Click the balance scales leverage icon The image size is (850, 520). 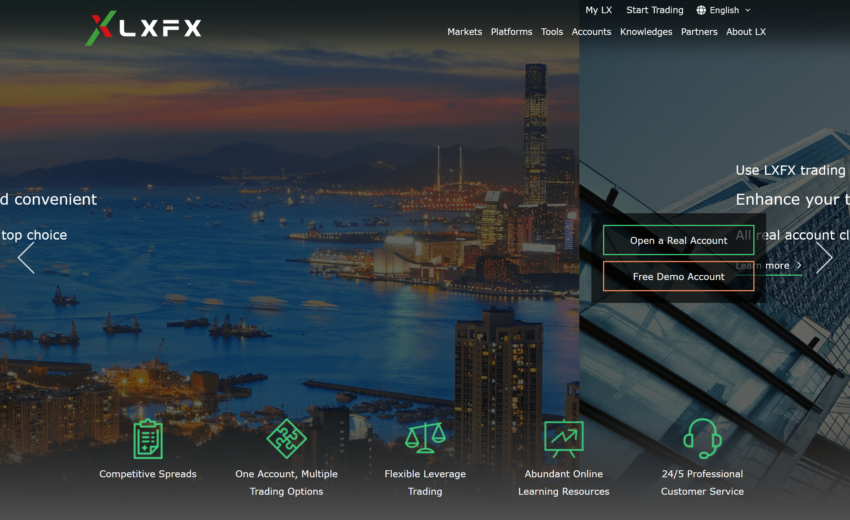coord(425,438)
